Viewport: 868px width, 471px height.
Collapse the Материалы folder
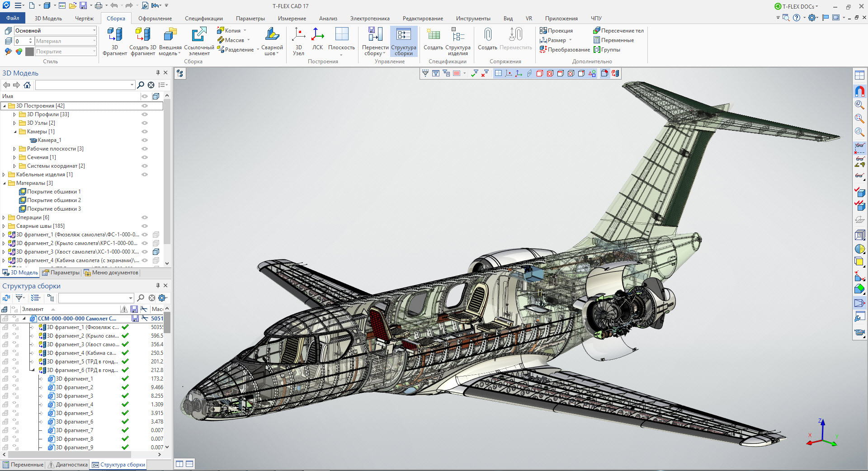[5, 183]
